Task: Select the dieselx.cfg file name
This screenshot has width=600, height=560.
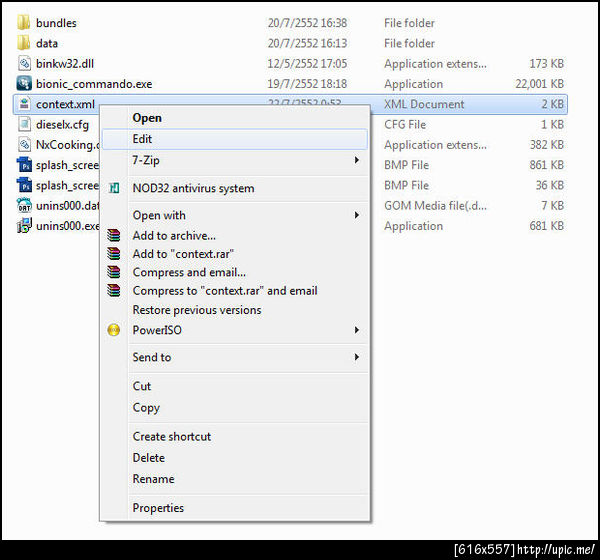Action: pos(62,124)
